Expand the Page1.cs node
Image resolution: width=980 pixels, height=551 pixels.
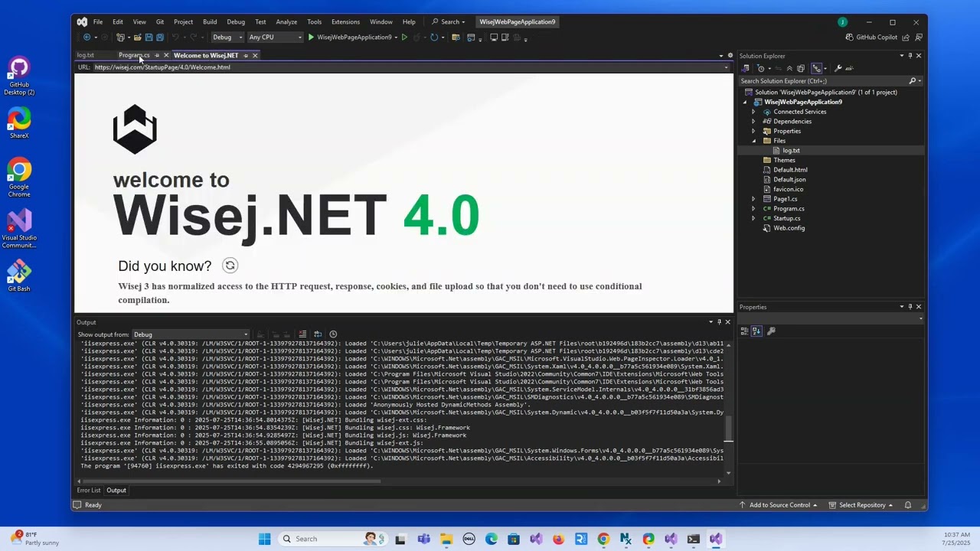tap(753, 199)
